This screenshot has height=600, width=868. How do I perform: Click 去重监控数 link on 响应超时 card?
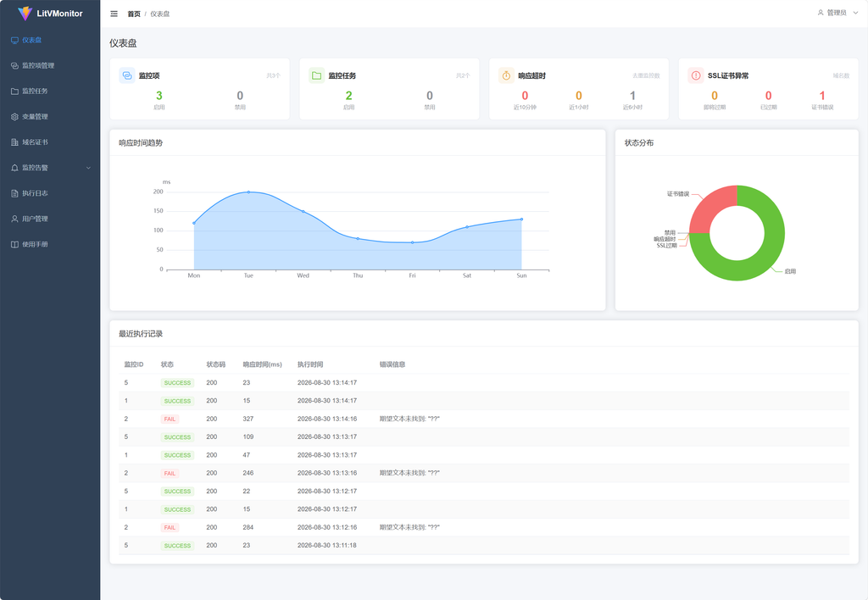click(x=646, y=75)
